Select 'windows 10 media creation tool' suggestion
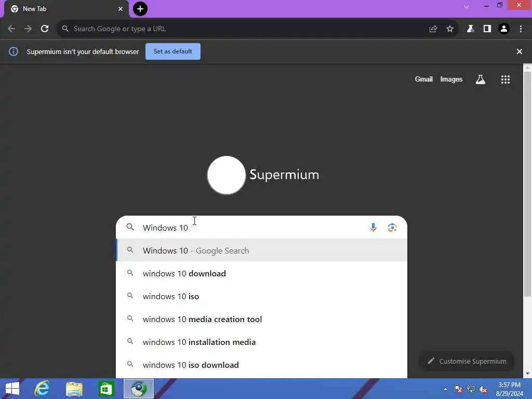 262,319
